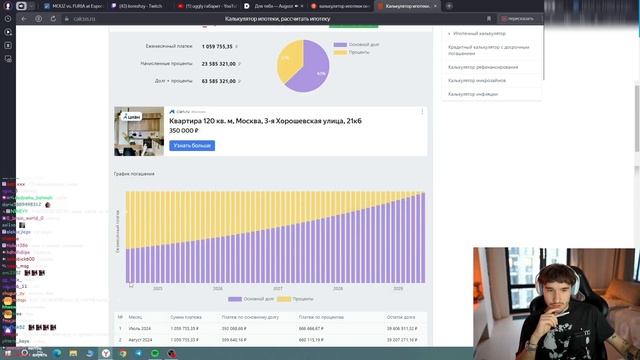Click the Остаток долга column header
Viewport: 640px width, 360px height.
(x=401, y=317)
